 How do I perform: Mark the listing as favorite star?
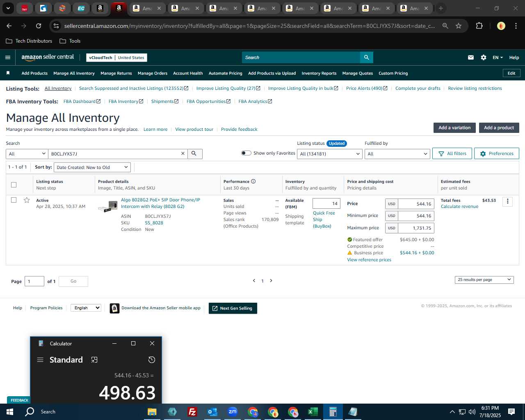27,200
